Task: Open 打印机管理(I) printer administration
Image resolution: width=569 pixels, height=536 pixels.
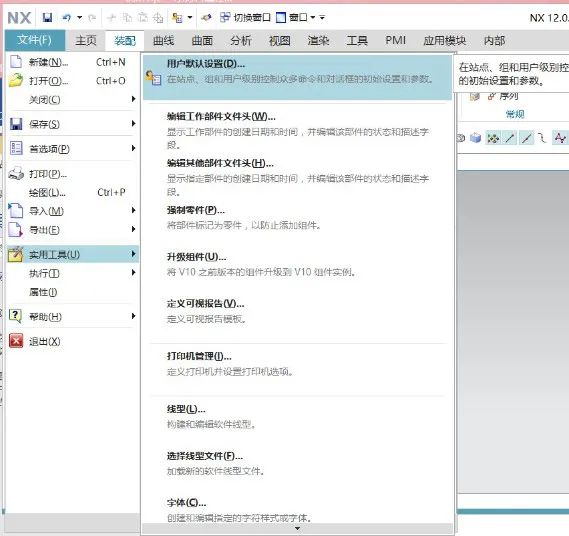Action: (x=297, y=370)
